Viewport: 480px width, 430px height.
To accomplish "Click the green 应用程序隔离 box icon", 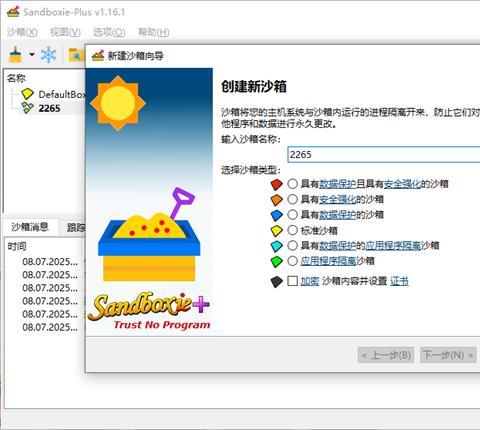I will [x=277, y=261].
